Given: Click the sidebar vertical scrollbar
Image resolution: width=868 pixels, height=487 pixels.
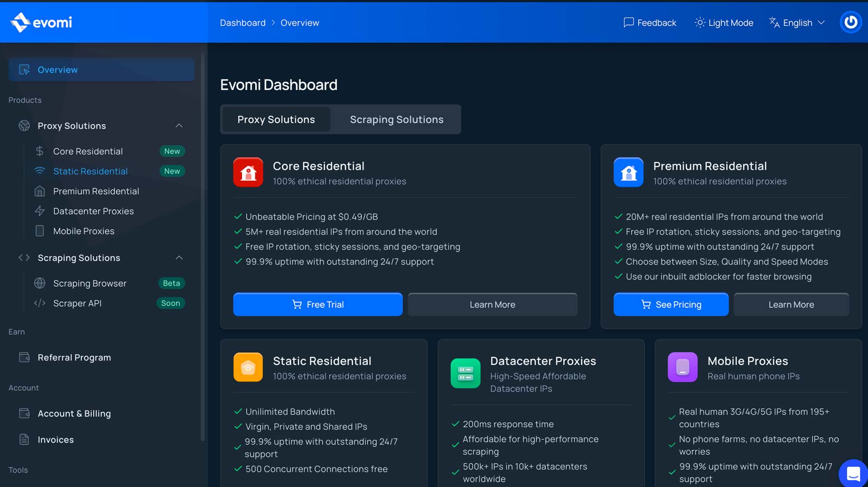Looking at the screenshot, I should [202, 243].
